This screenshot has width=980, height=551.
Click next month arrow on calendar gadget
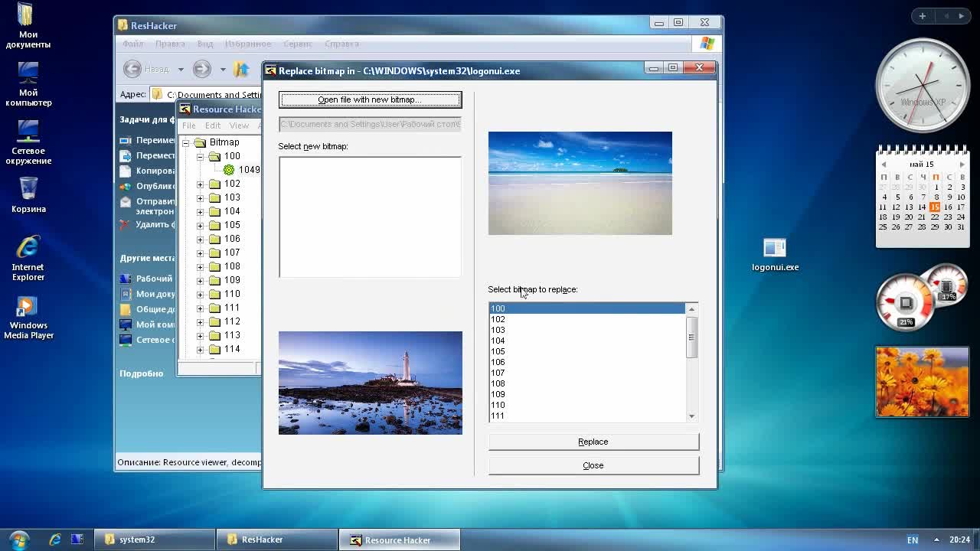(x=962, y=165)
